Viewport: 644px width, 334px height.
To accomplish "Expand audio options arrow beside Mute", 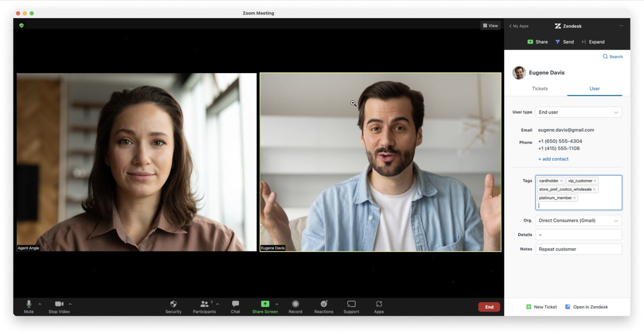I will (40, 304).
